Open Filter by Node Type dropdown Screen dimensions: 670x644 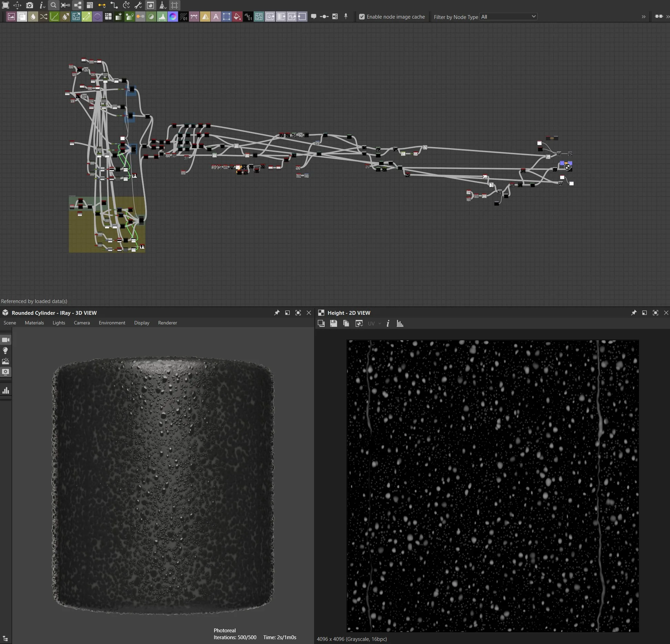pyautogui.click(x=508, y=17)
